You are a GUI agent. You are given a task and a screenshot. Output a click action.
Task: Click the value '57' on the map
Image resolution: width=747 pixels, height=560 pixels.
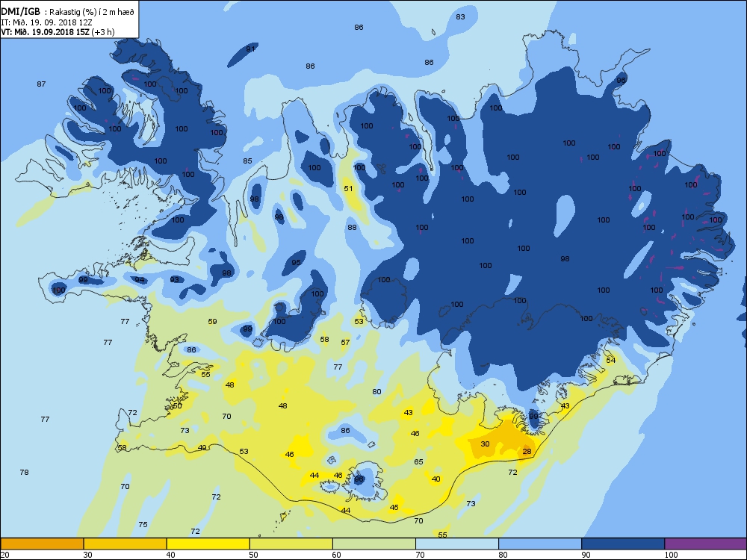(345, 343)
